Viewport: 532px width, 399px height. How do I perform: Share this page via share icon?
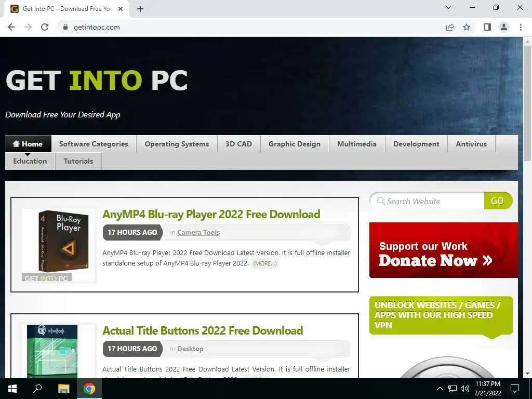[x=450, y=27]
